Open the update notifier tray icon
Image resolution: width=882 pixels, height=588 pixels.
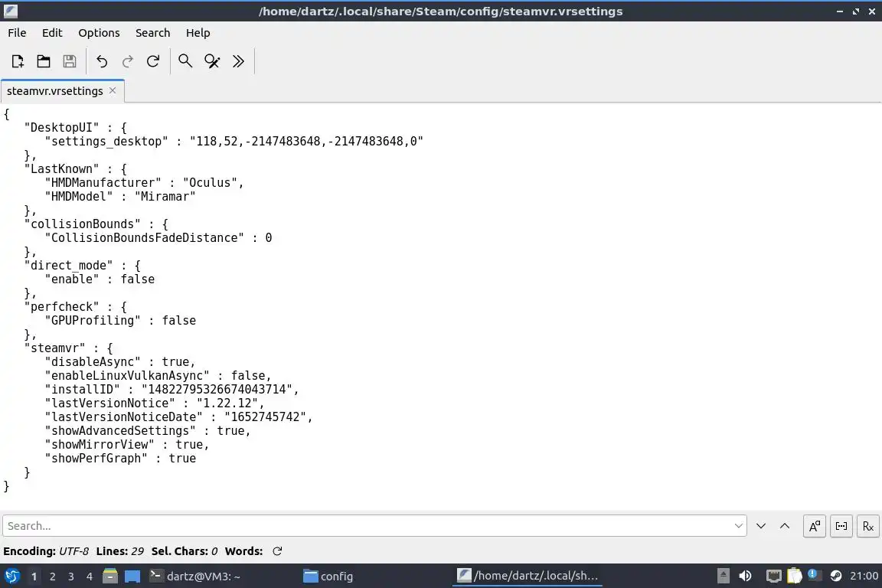pyautogui.click(x=813, y=575)
